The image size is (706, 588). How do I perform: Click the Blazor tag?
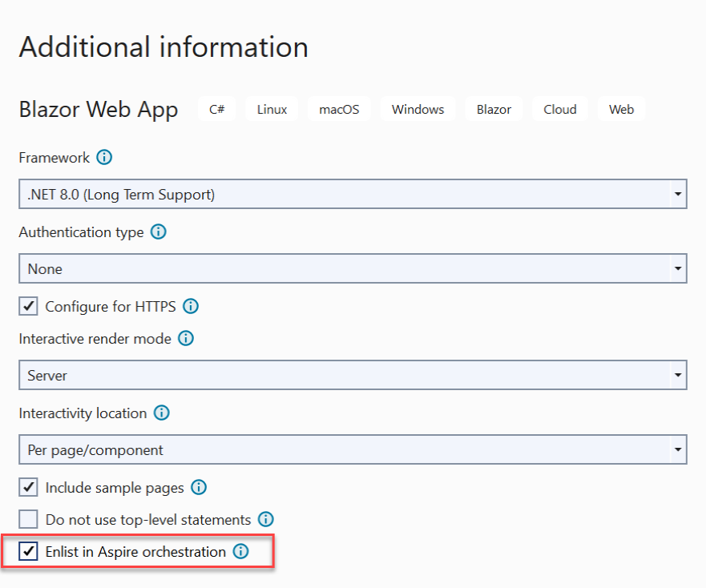click(x=494, y=109)
